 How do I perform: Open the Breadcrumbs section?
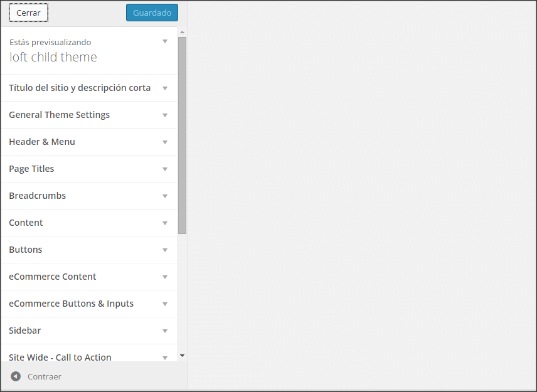tap(89, 196)
